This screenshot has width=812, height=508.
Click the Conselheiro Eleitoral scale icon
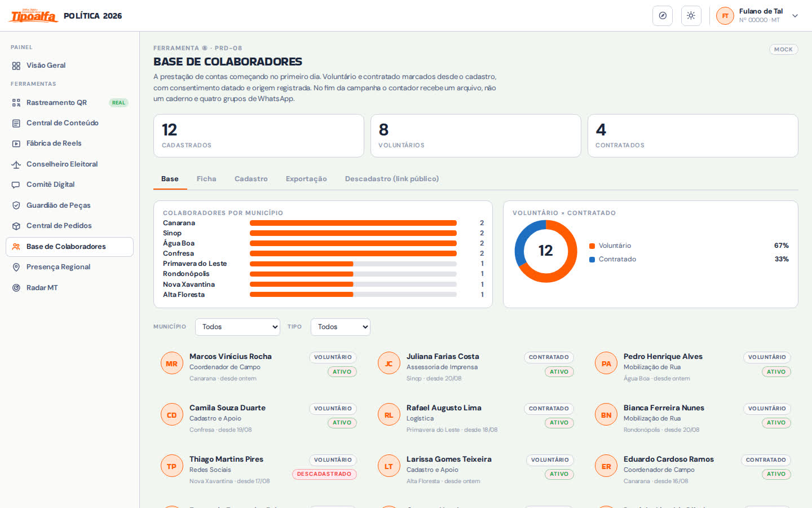(16, 164)
